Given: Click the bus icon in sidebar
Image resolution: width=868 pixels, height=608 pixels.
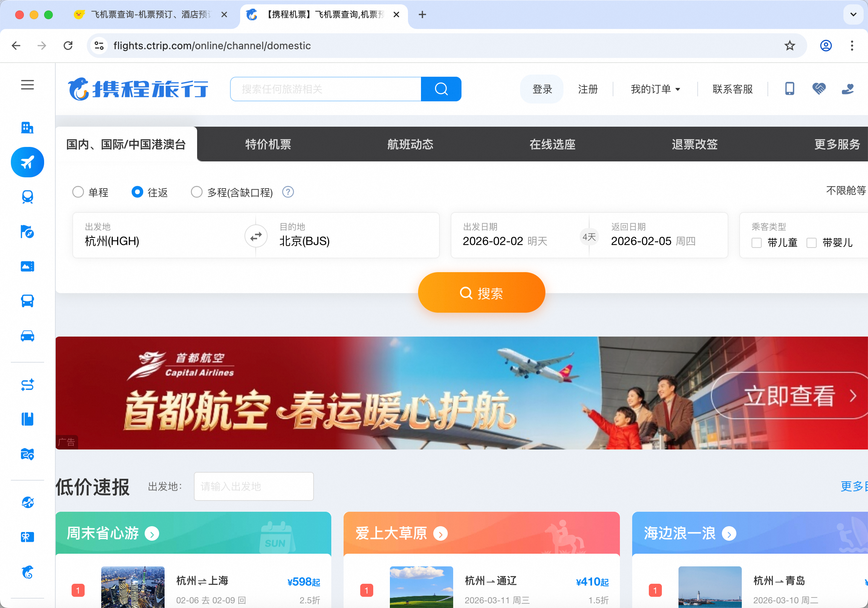Looking at the screenshot, I should 27,301.
